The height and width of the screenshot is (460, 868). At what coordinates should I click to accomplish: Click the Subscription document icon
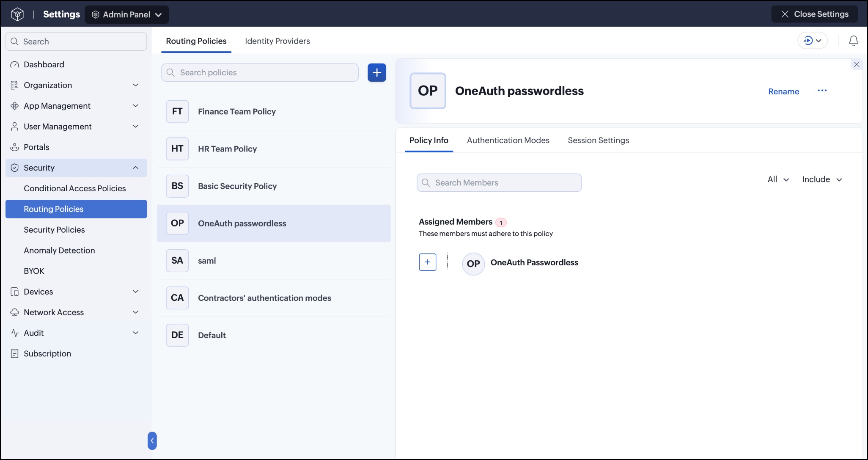pos(14,354)
